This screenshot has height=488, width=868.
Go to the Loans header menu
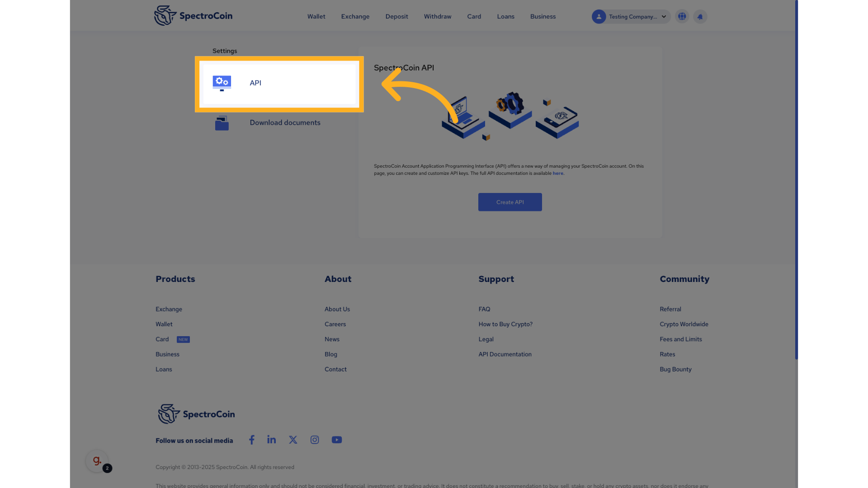505,17
